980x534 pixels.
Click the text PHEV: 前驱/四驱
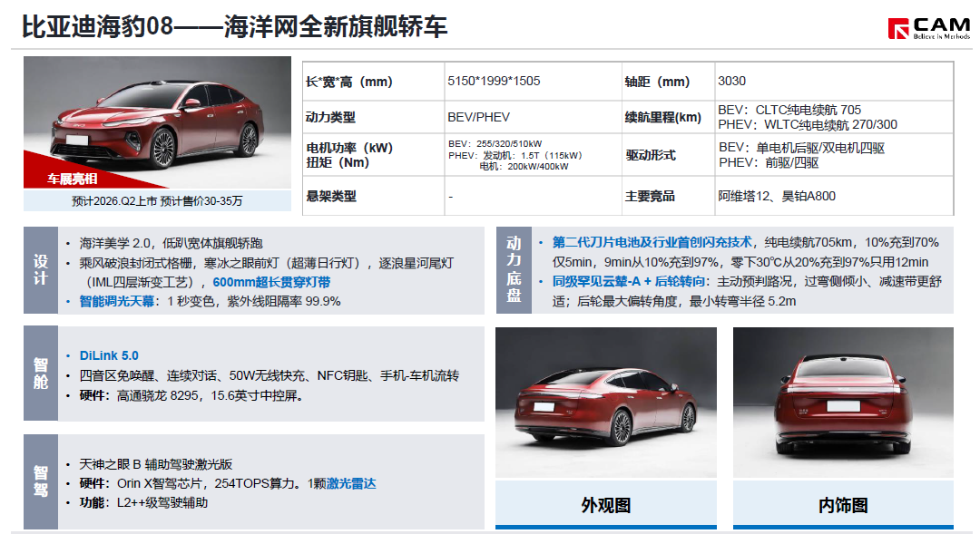[769, 162]
